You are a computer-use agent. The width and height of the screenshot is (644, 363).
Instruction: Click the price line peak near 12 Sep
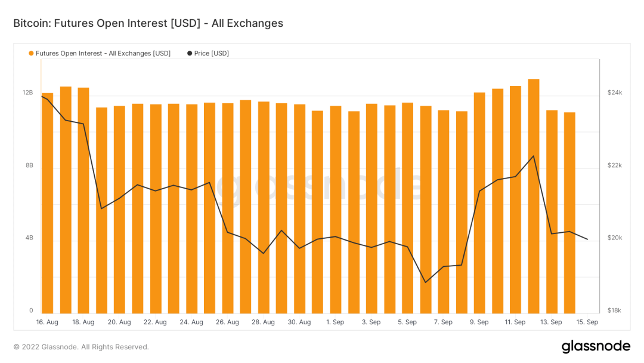(x=533, y=156)
